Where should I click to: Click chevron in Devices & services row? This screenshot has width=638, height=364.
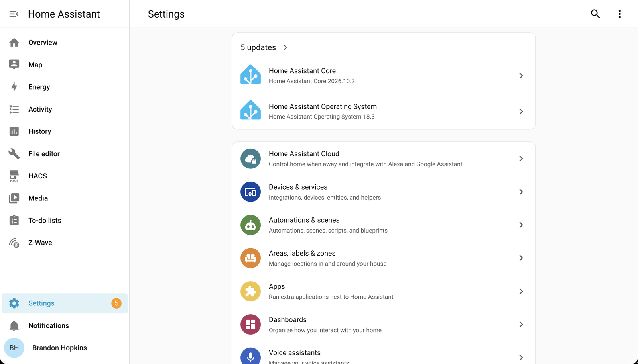pyautogui.click(x=521, y=192)
